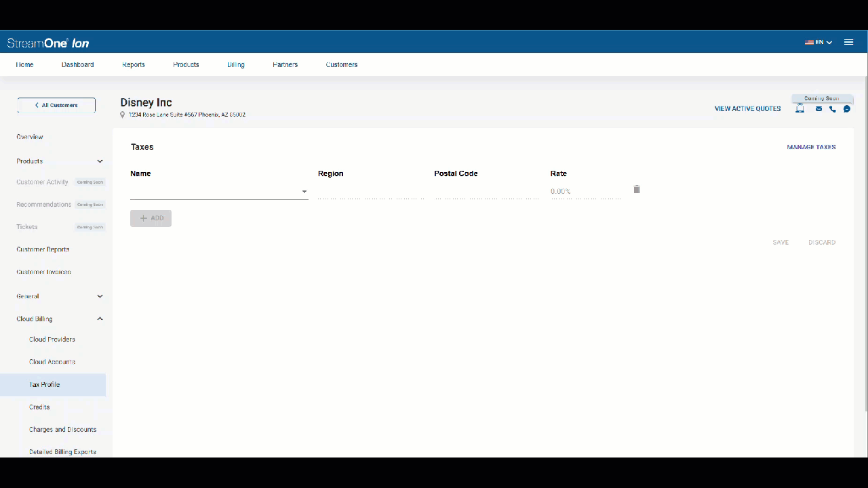Expand the General sidebar section
The image size is (868, 488).
click(60, 296)
